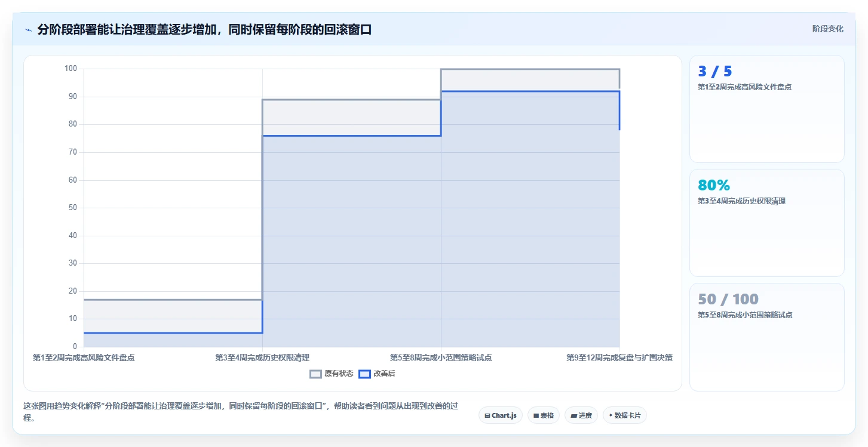Open the 80% stat card
Viewport: 868px width, 447px height.
click(x=767, y=223)
